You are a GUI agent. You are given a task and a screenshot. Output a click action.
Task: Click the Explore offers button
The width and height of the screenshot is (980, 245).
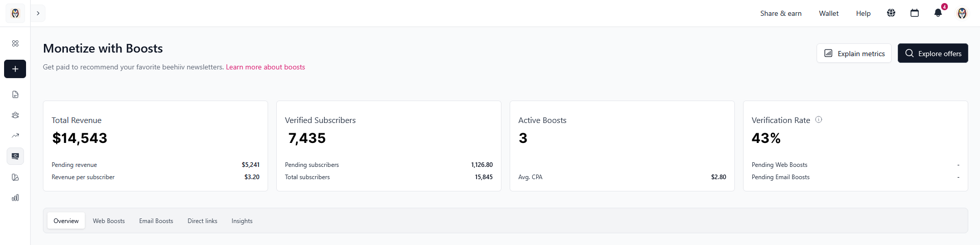pos(933,54)
